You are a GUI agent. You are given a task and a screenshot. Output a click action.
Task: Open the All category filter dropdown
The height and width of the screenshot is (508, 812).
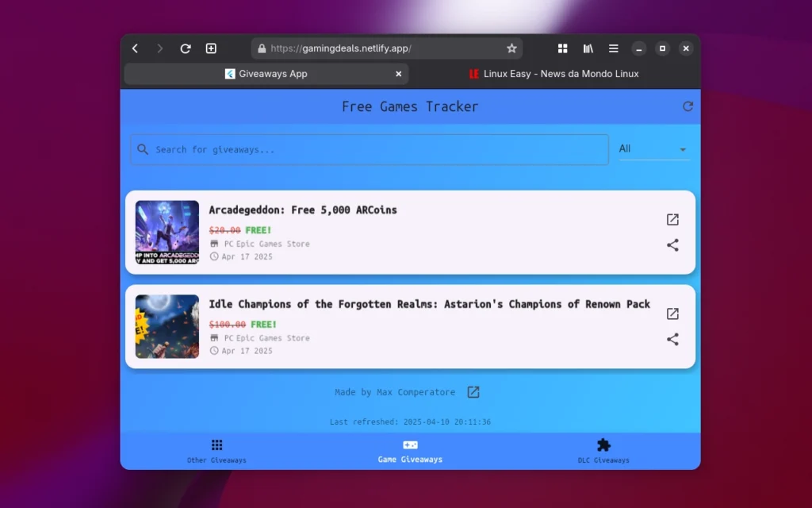tap(653, 148)
